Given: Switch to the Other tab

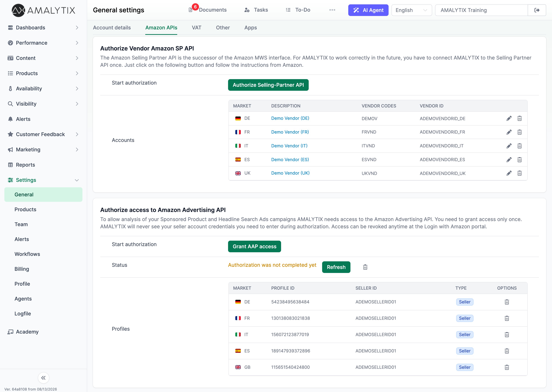Looking at the screenshot, I should [x=223, y=28].
